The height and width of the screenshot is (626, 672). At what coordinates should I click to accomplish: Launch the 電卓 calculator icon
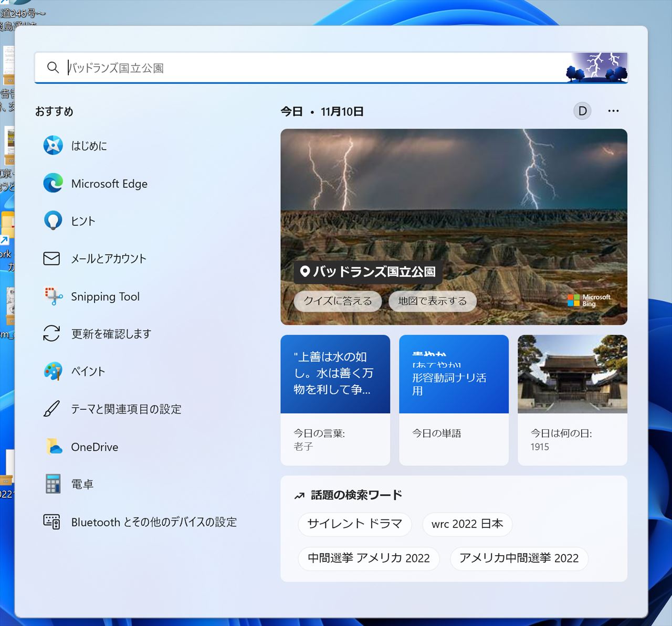pyautogui.click(x=53, y=484)
